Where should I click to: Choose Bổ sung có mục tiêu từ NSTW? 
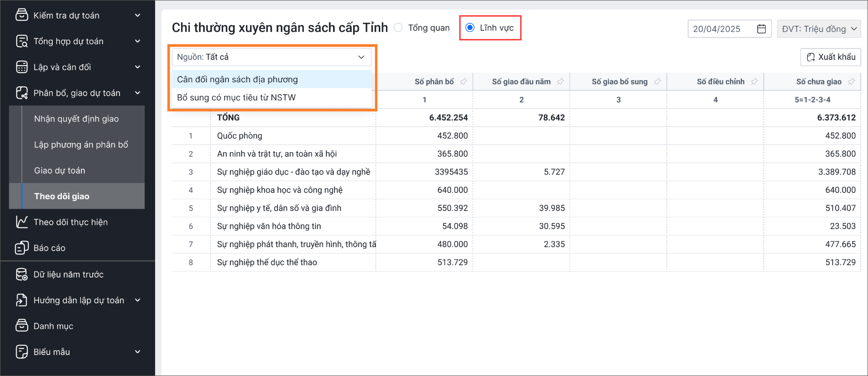click(x=237, y=97)
